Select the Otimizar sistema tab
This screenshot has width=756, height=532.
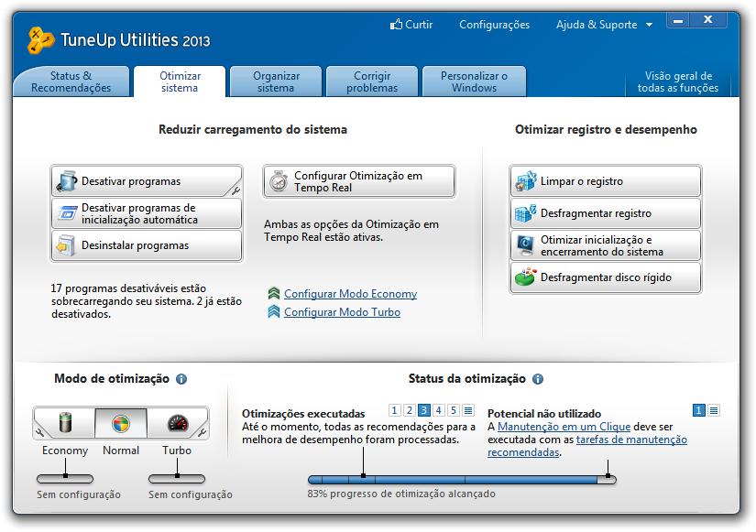tap(180, 81)
